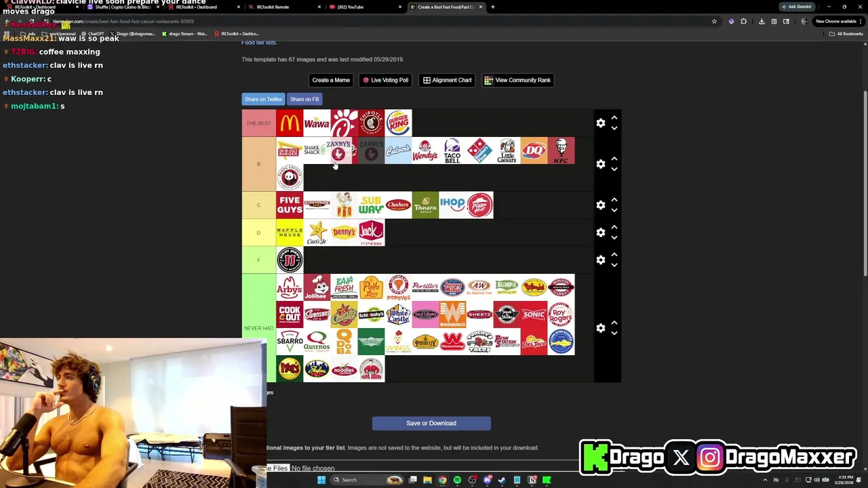The width and height of the screenshot is (868, 488).
Task: Select the Pizza Hut logo tile
Action: (479, 205)
